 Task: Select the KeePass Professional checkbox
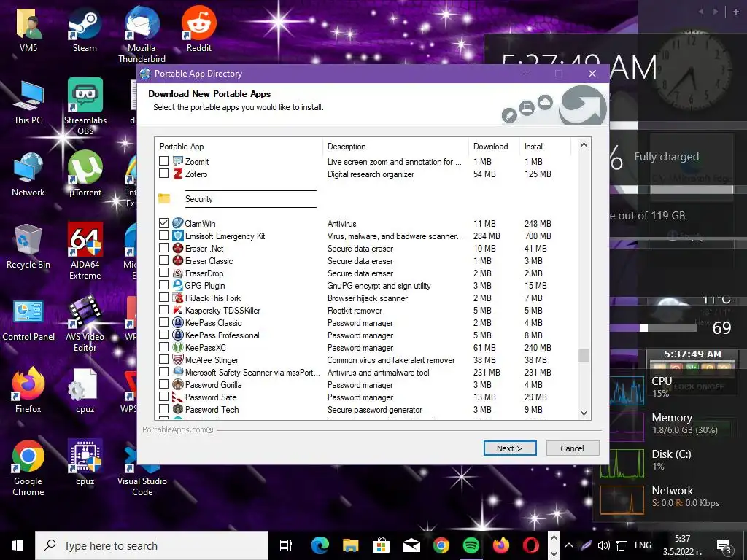pyautogui.click(x=164, y=334)
